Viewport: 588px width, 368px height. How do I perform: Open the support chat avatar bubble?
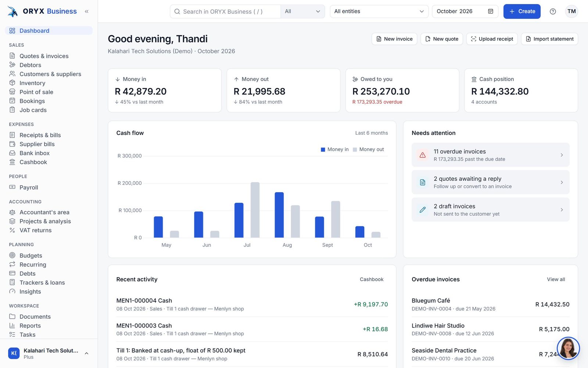[568, 348]
